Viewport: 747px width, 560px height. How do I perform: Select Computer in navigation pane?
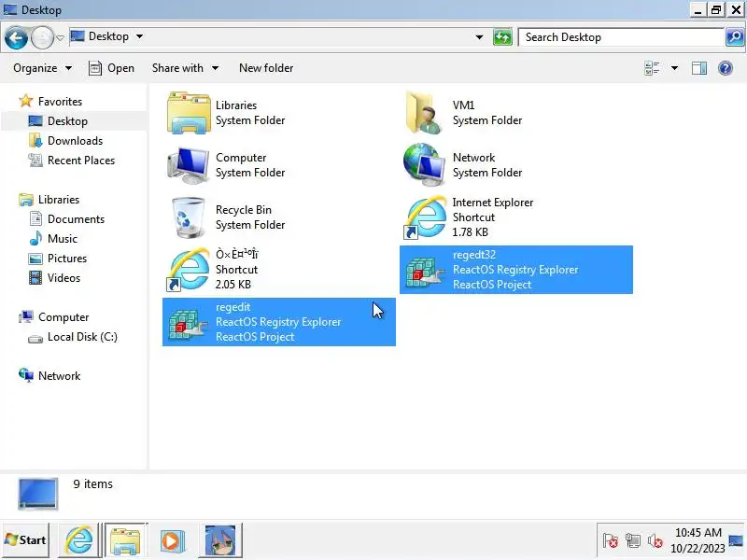(x=54, y=317)
